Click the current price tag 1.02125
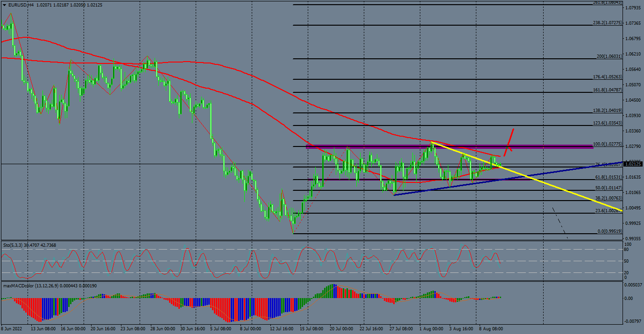The image size is (644, 334). click(x=634, y=164)
